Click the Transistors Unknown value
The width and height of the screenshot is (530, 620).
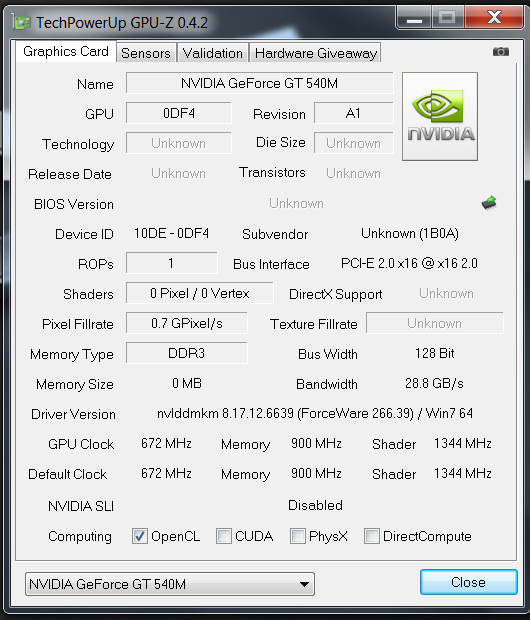(353, 173)
